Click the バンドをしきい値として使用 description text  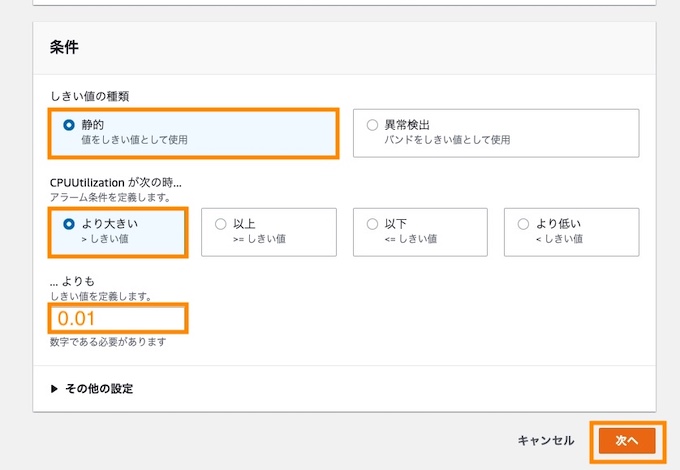pyautogui.click(x=447, y=140)
